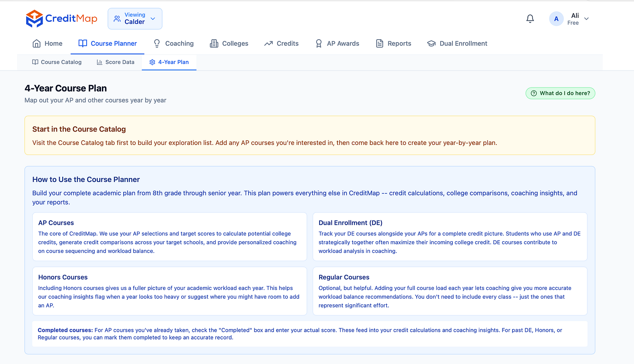The image size is (634, 364).
Task: Click "Map out your AP and other courses" subtitle
Action: [x=95, y=100]
